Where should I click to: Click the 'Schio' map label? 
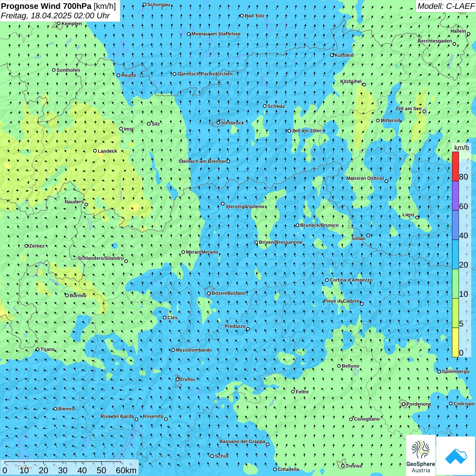click(221, 456)
